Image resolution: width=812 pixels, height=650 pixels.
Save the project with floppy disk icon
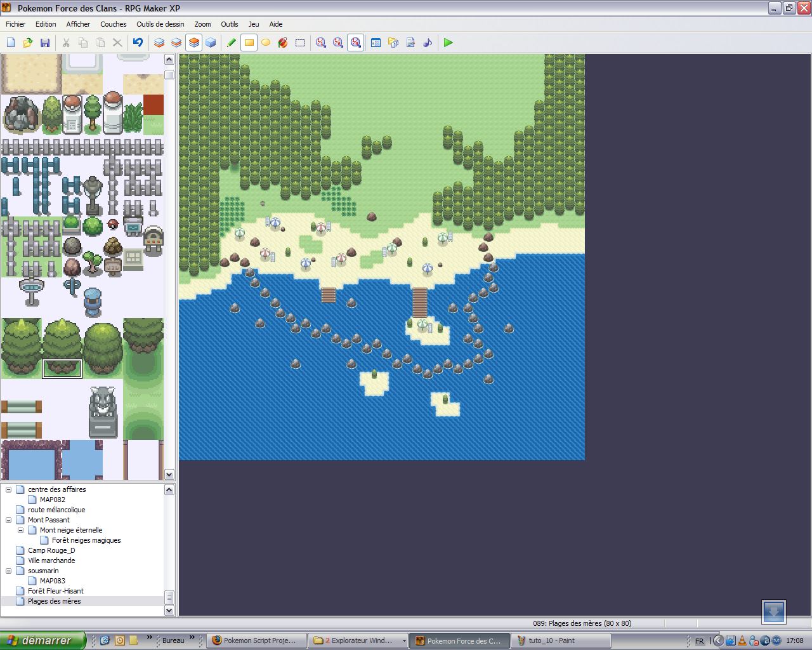pyautogui.click(x=45, y=43)
